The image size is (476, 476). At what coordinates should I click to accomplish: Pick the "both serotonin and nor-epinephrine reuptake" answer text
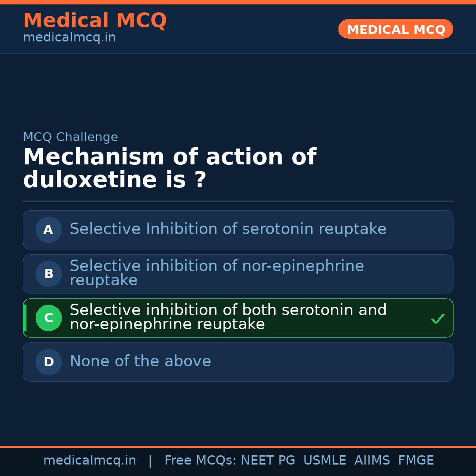[228, 317]
